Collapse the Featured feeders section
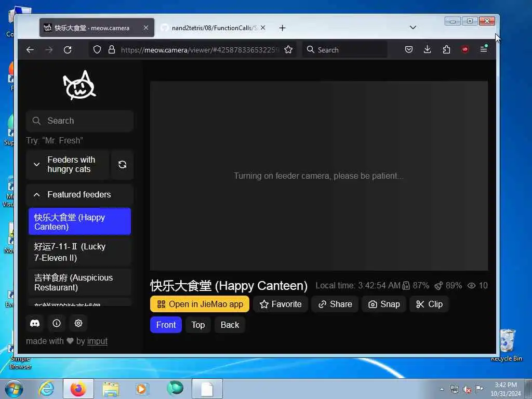Image resolution: width=532 pixels, height=399 pixels. coord(79,195)
